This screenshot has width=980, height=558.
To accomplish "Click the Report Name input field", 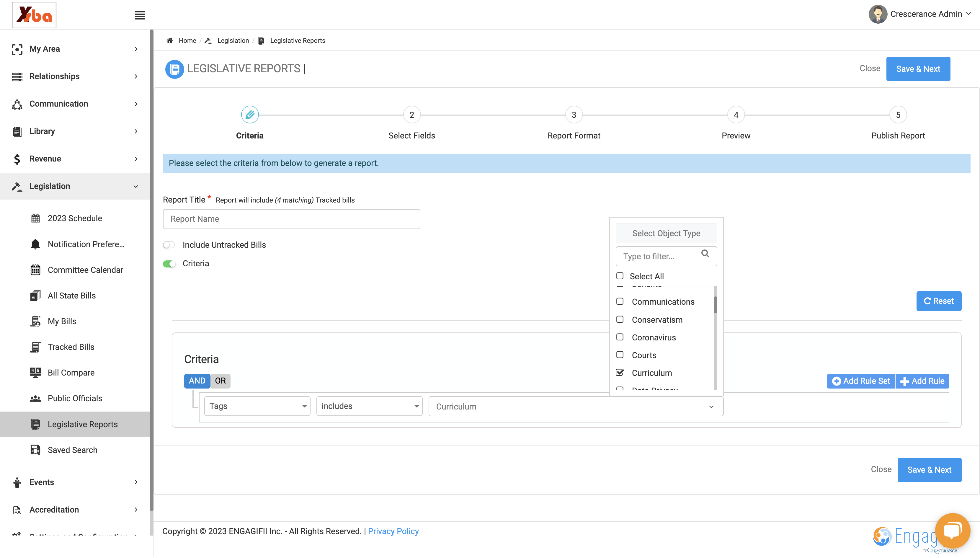I will tap(291, 219).
